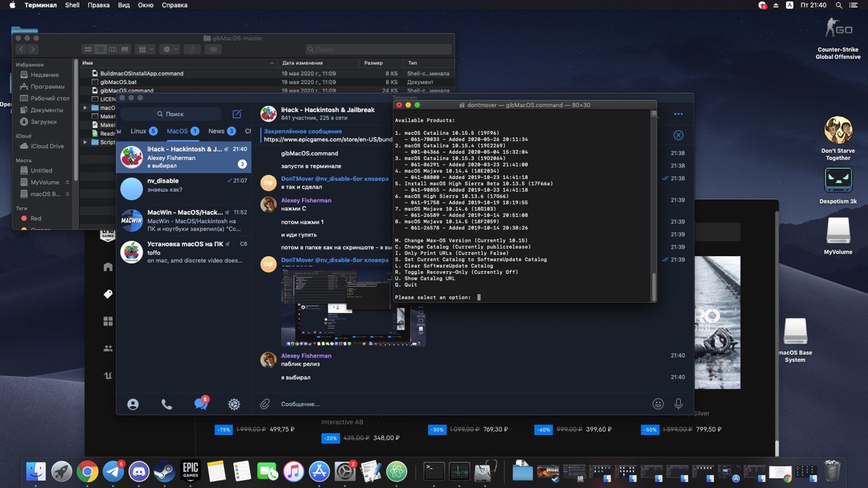Open screenshot thumbnail in Telegram chat
Viewport: 868px width, 488px height.
click(x=353, y=306)
